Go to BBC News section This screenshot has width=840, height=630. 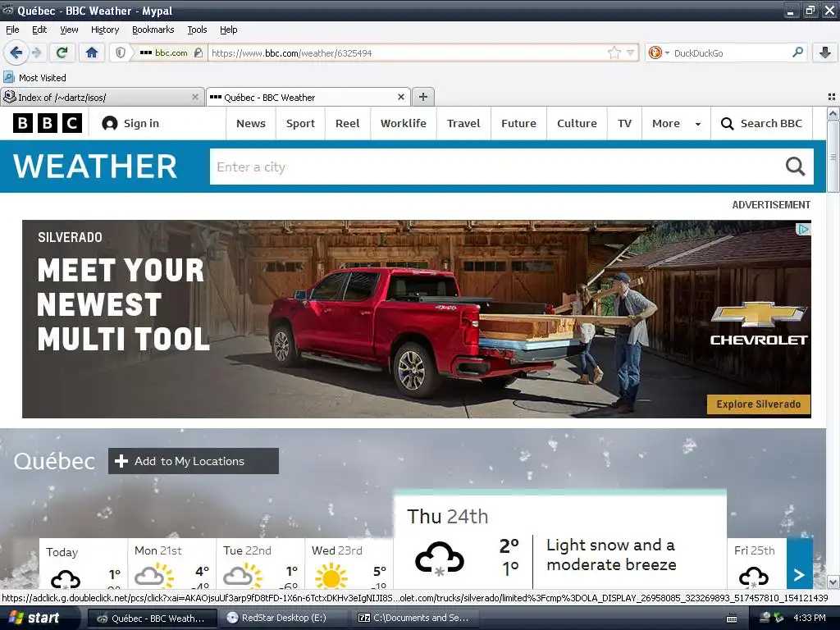(251, 123)
